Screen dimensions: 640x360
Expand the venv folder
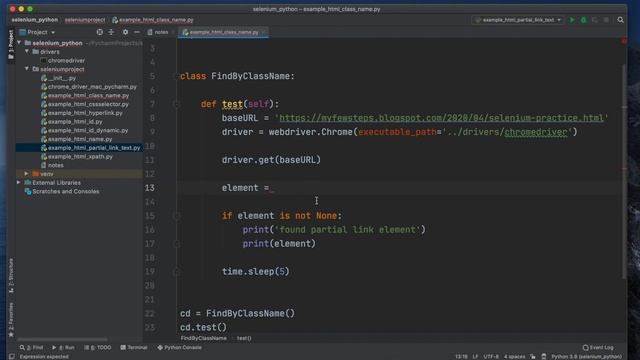27,174
